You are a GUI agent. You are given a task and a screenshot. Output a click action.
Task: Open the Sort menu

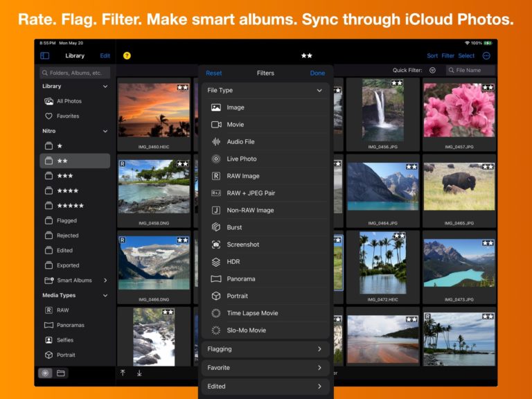pyautogui.click(x=432, y=55)
